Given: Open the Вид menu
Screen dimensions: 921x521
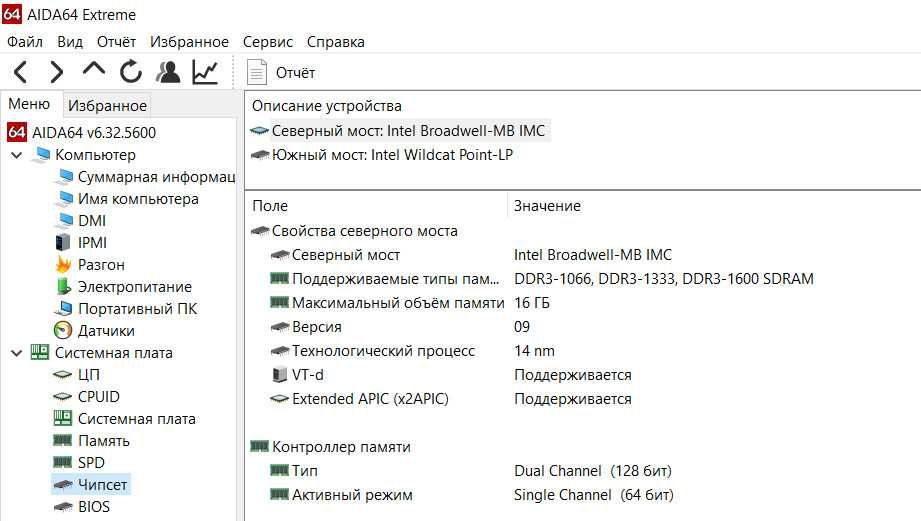Looking at the screenshot, I should click(70, 42).
